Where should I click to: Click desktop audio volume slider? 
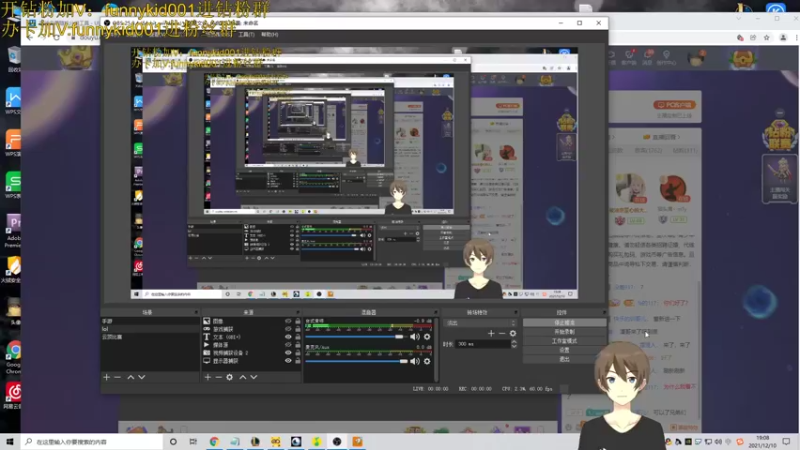pos(356,337)
